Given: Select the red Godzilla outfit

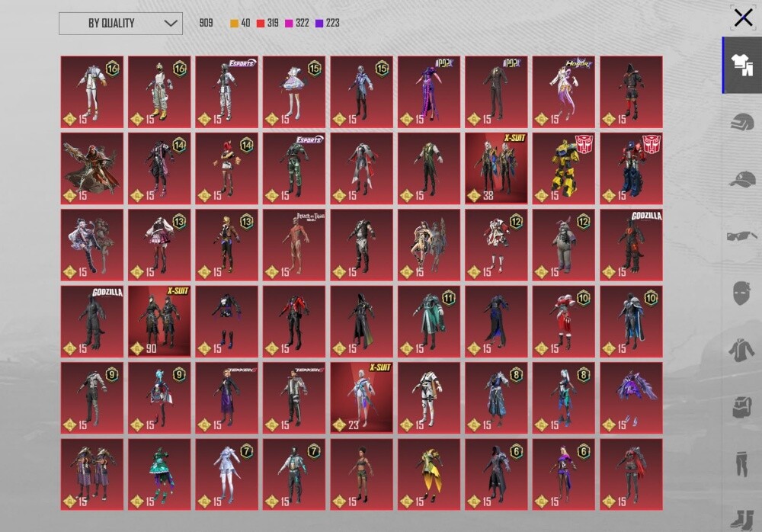Looking at the screenshot, I should pos(631,245).
